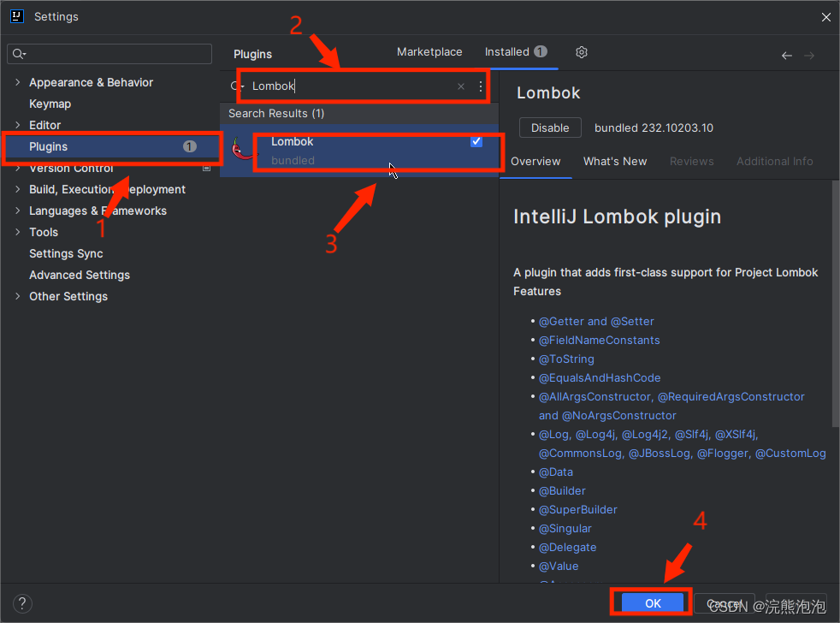Click Version Control project-level marker icon
This screenshot has height=623, width=840.
coord(206,169)
